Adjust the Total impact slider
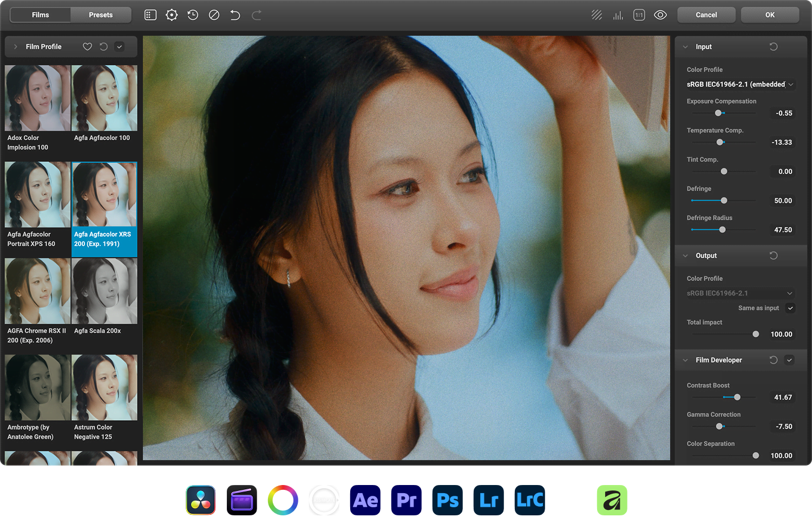Viewport: 812px width, 524px height. [756, 335]
